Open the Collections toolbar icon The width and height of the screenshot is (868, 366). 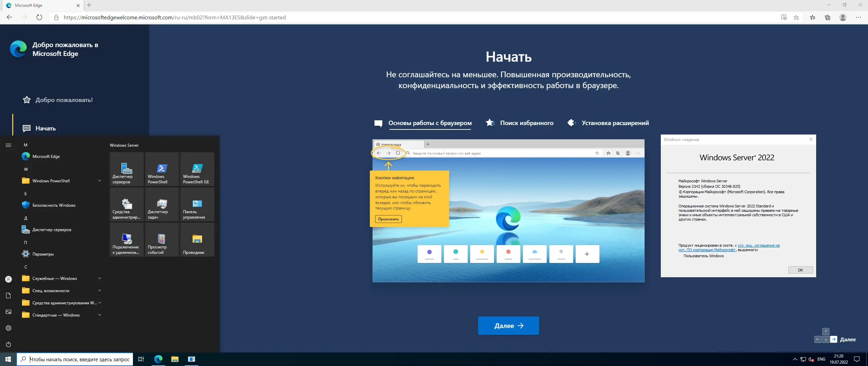828,17
